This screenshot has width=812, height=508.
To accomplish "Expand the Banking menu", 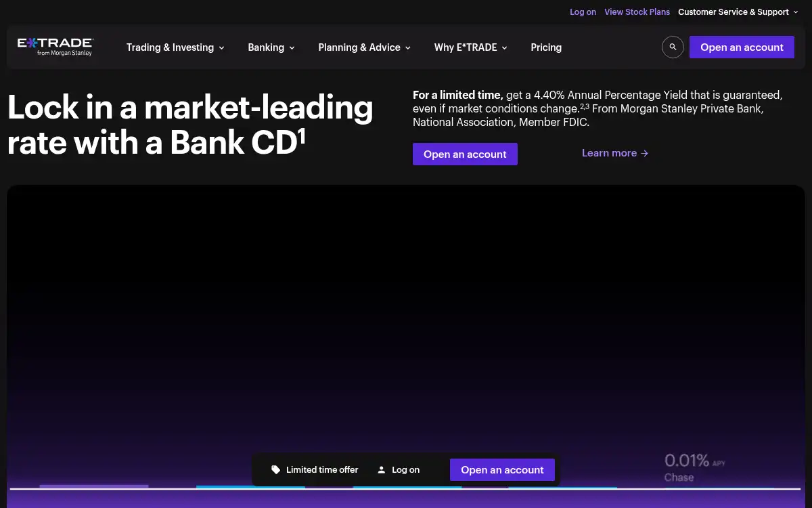I will pyautogui.click(x=271, y=47).
